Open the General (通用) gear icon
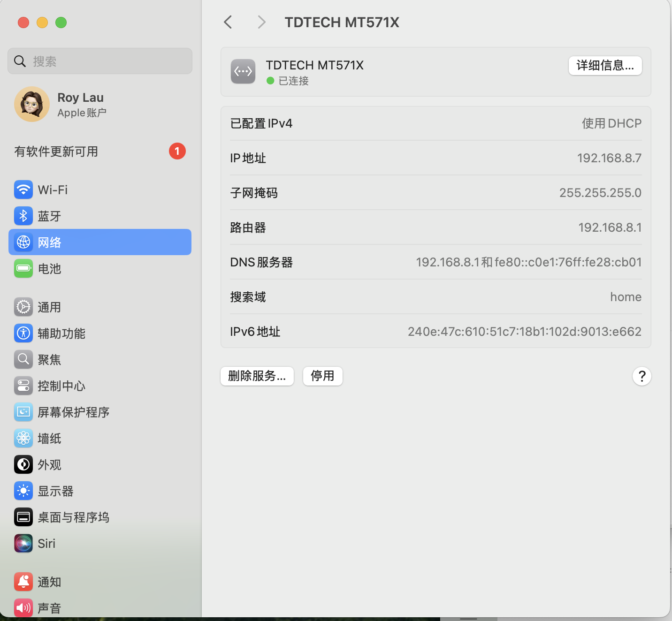 pos(23,307)
